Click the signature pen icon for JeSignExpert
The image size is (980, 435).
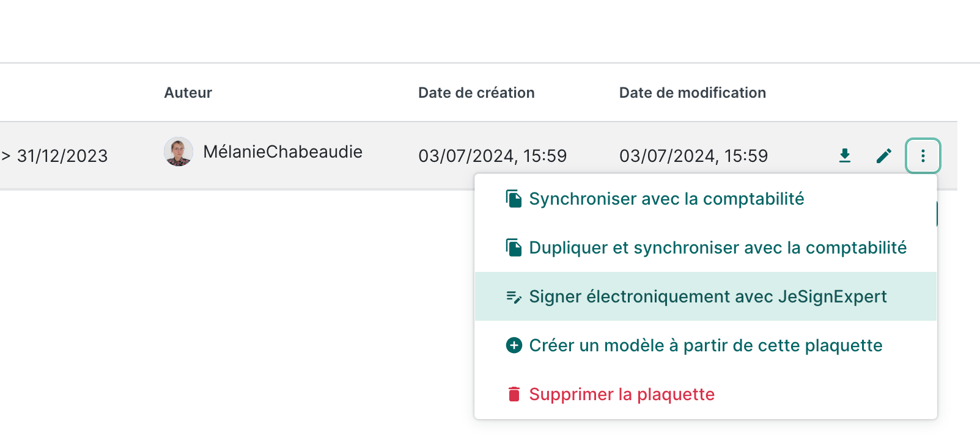pyautogui.click(x=514, y=297)
